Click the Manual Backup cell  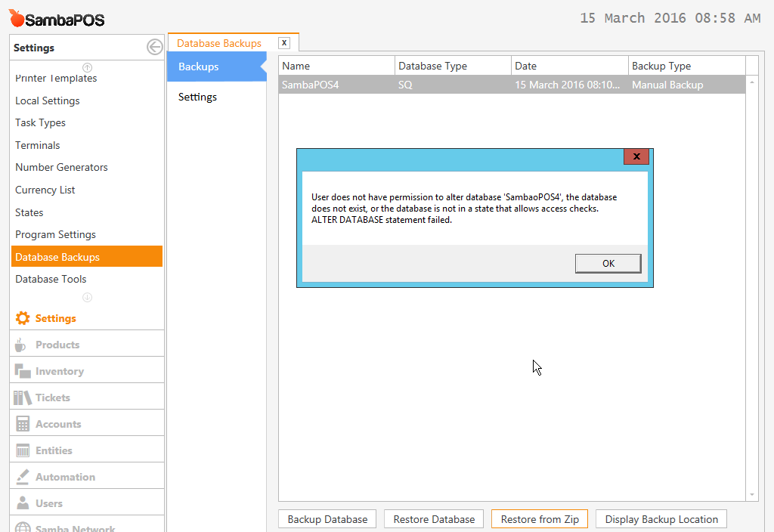tap(667, 85)
